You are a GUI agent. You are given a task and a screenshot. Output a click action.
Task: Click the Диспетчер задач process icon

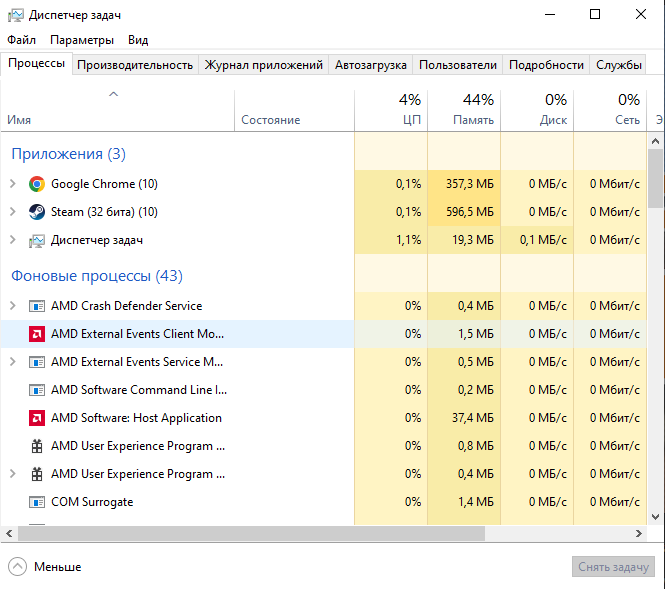pyautogui.click(x=37, y=240)
